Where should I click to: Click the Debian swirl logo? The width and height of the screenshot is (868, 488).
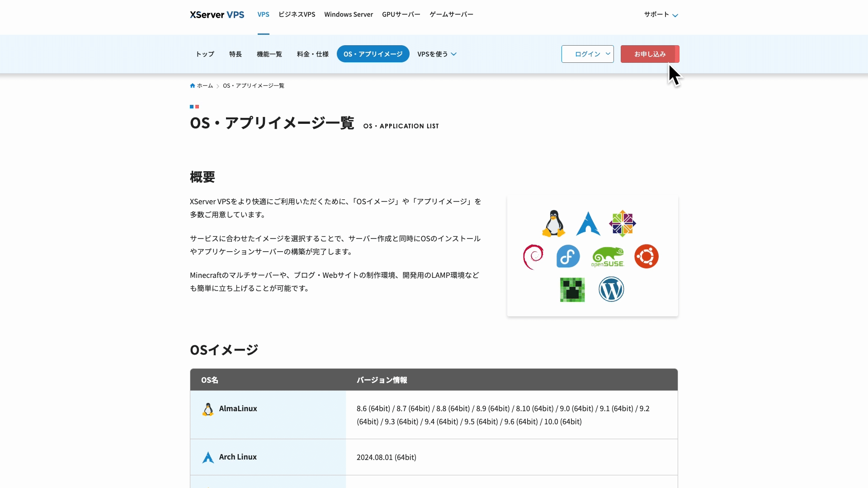(533, 257)
